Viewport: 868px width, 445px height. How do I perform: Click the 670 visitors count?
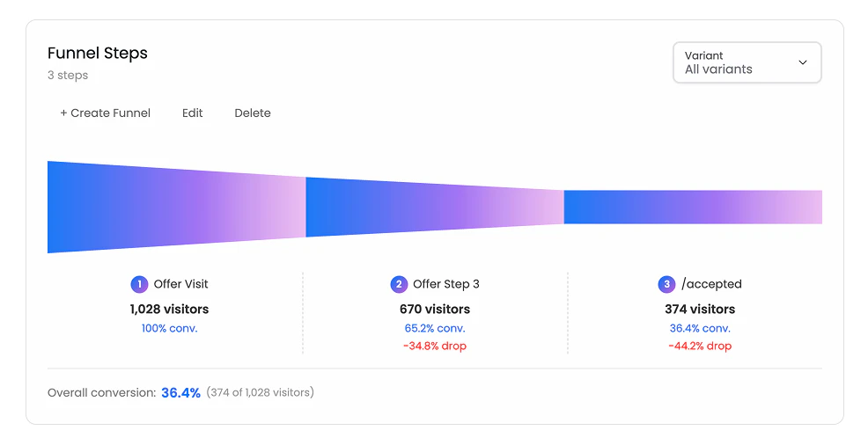tap(435, 309)
